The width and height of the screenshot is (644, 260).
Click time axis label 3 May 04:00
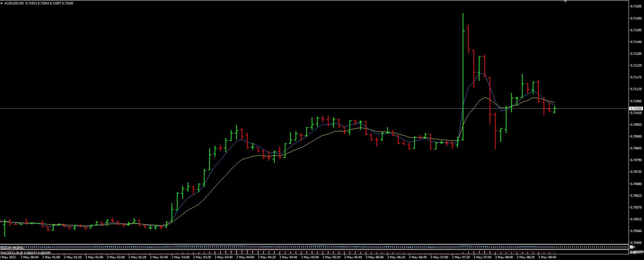point(245,257)
